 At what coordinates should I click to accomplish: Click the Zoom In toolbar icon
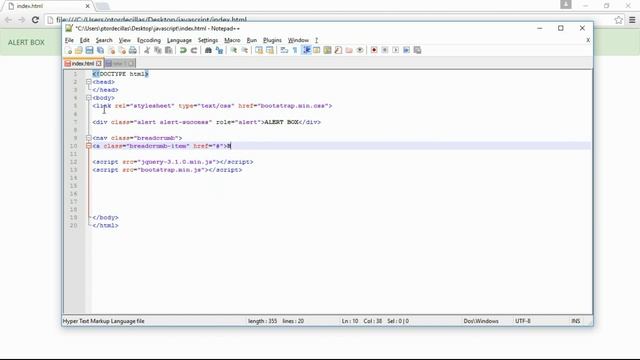(x=233, y=50)
